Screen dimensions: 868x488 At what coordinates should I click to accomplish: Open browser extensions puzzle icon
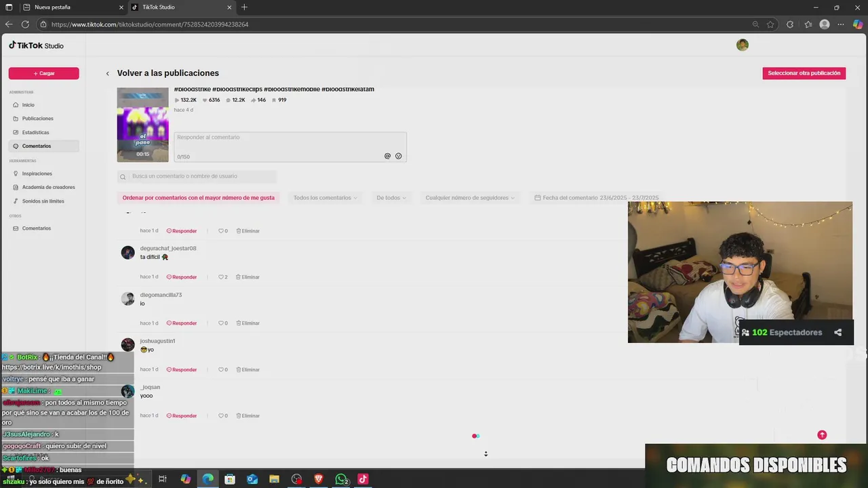[x=790, y=24]
